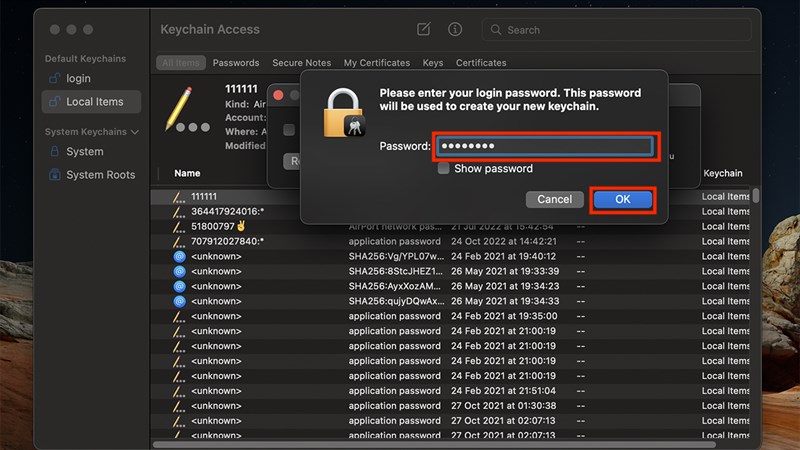The width and height of the screenshot is (800, 450).
Task: Click pencil icon beside 51800797 row
Action: [178, 227]
